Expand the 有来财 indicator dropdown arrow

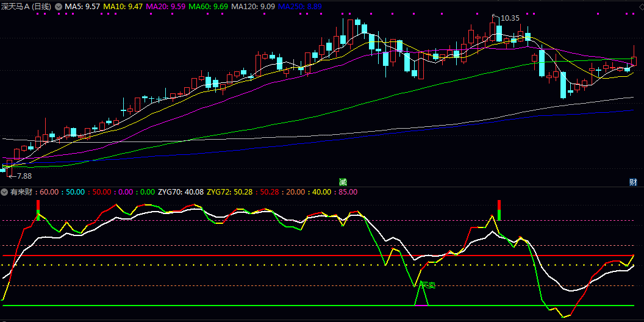click(x=4, y=192)
